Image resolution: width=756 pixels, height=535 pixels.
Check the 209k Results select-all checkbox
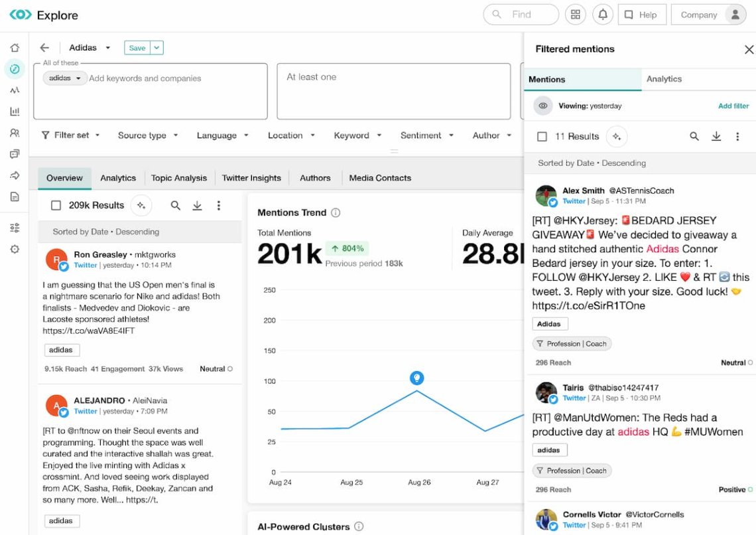[56, 205]
